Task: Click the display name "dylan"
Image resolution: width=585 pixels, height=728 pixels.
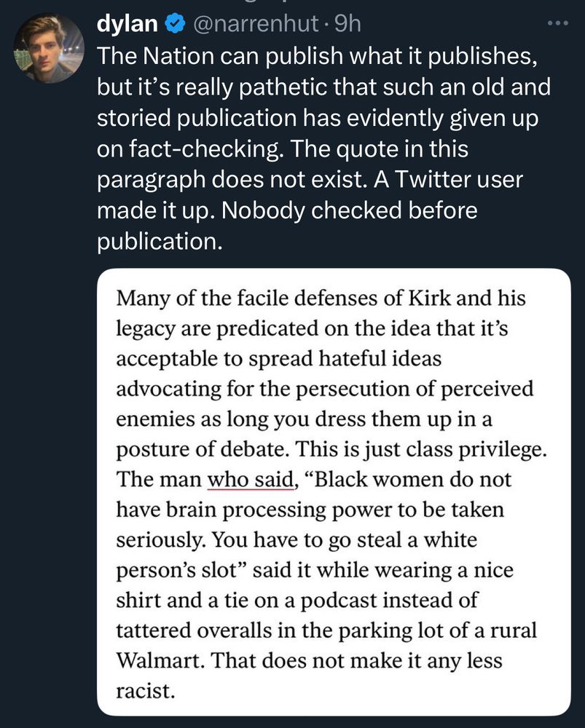Action: point(127,24)
